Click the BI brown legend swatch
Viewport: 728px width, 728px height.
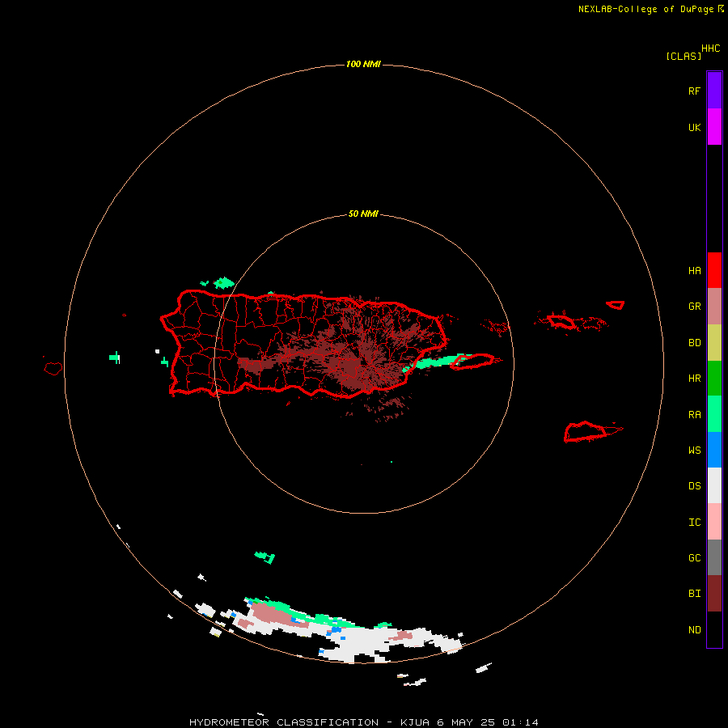point(714,594)
